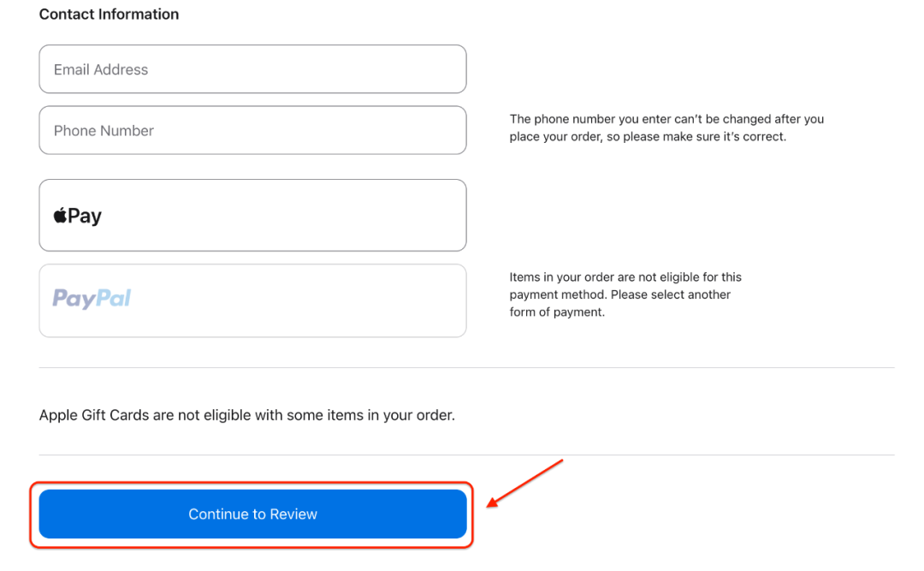The image size is (924, 571).
Task: Select Apple Pay as payment method
Action: 252,215
